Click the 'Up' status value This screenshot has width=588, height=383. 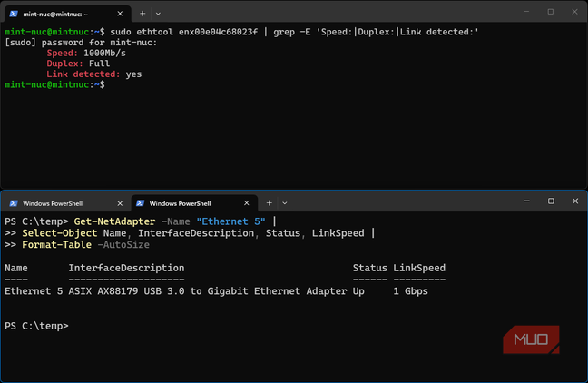point(358,291)
